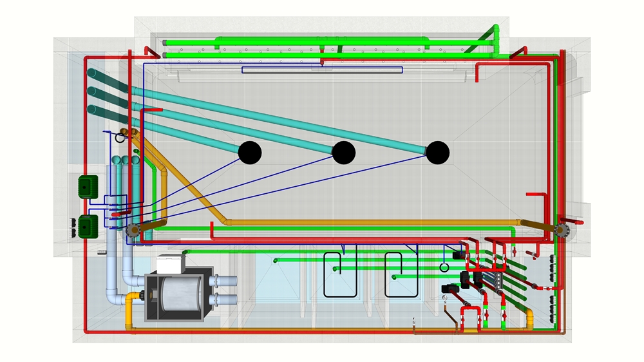Viewport: 644px width, 362px height.
Task: Click the small black ring near the green pipes
Action: tap(444, 267)
